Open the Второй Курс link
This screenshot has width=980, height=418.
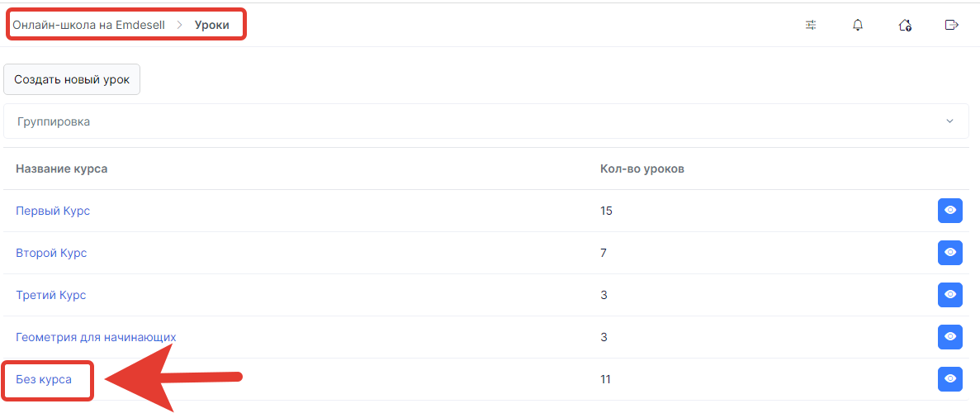pos(51,254)
